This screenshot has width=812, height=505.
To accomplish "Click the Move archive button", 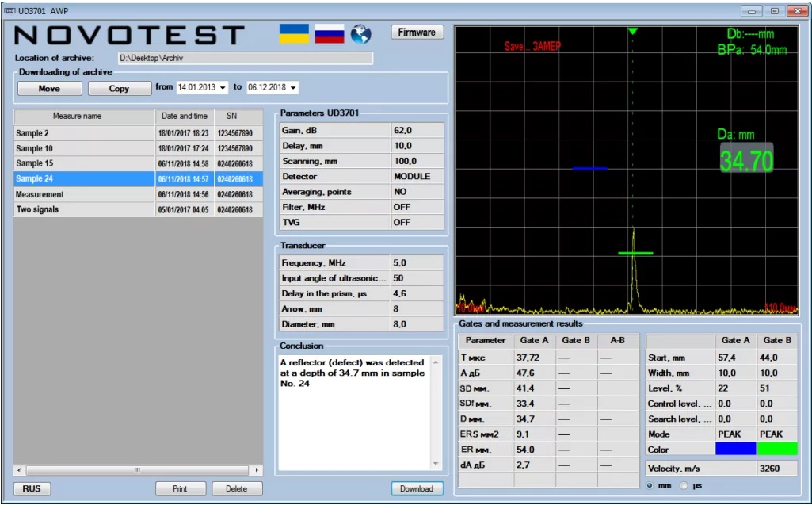I will point(49,89).
